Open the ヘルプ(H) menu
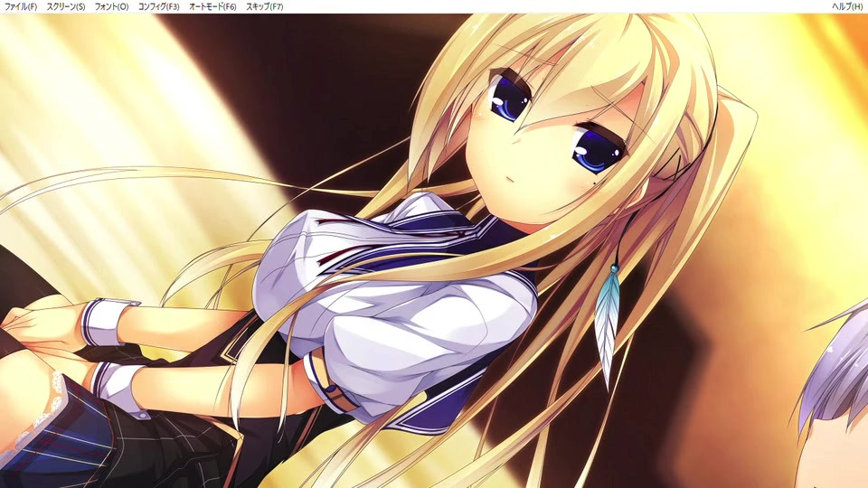This screenshot has width=868, height=488. 847,6
